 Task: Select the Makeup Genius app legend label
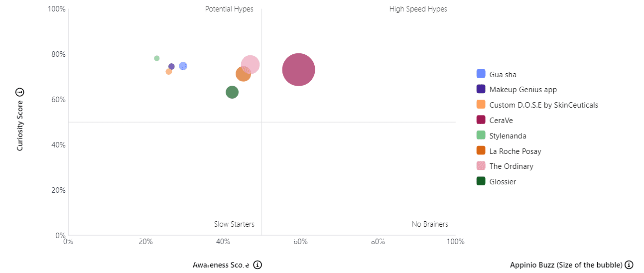pyautogui.click(x=523, y=90)
